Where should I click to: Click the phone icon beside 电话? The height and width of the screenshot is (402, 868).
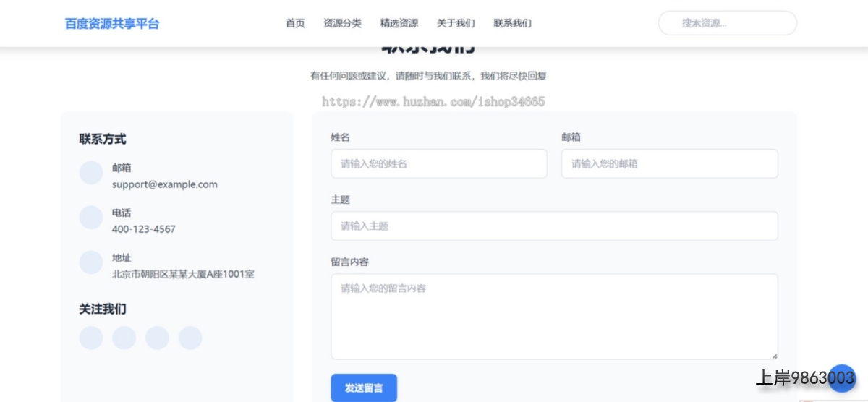pos(91,218)
